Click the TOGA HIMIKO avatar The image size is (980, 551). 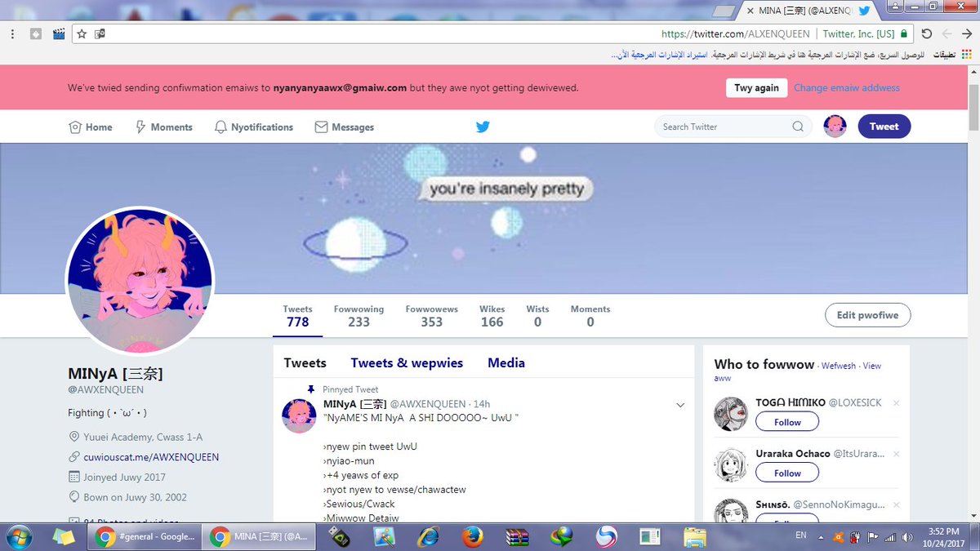point(731,415)
